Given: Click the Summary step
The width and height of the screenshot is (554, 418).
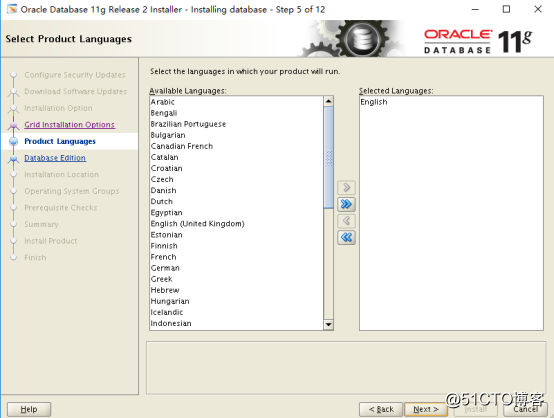Looking at the screenshot, I should click(x=41, y=224).
